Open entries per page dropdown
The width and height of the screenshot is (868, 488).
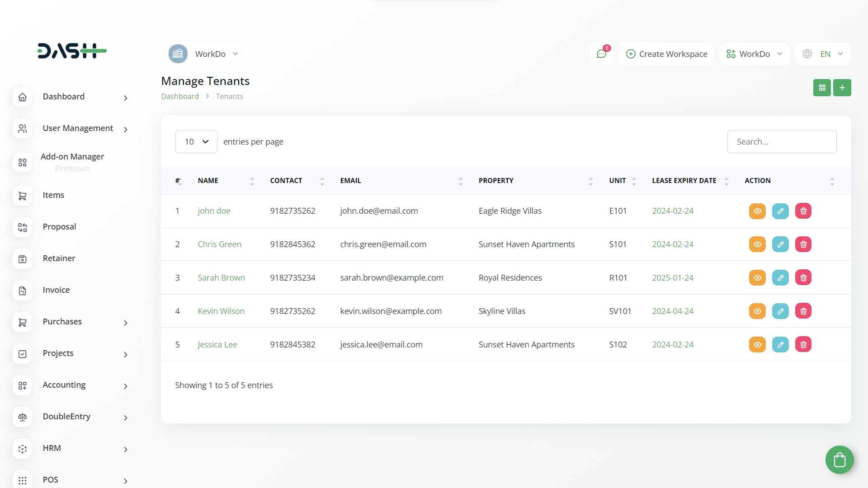196,142
